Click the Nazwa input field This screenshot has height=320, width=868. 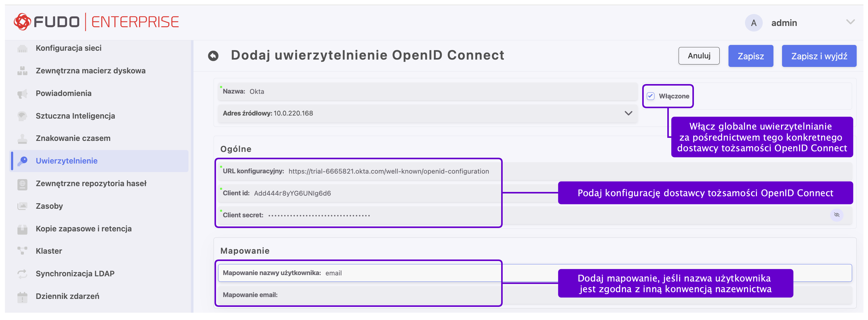pos(438,91)
